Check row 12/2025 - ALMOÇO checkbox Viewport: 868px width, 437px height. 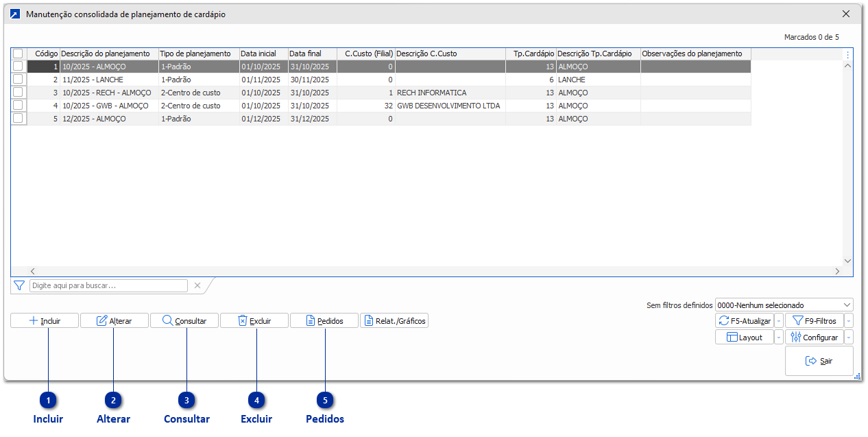[18, 119]
